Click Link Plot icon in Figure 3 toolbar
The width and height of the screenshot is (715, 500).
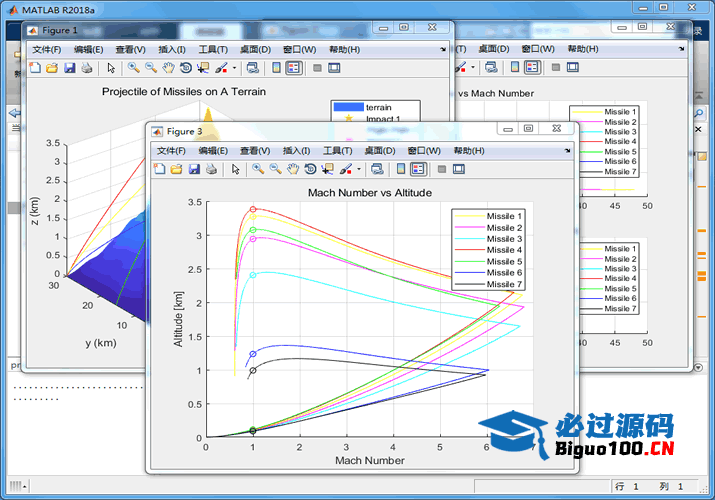(x=377, y=169)
